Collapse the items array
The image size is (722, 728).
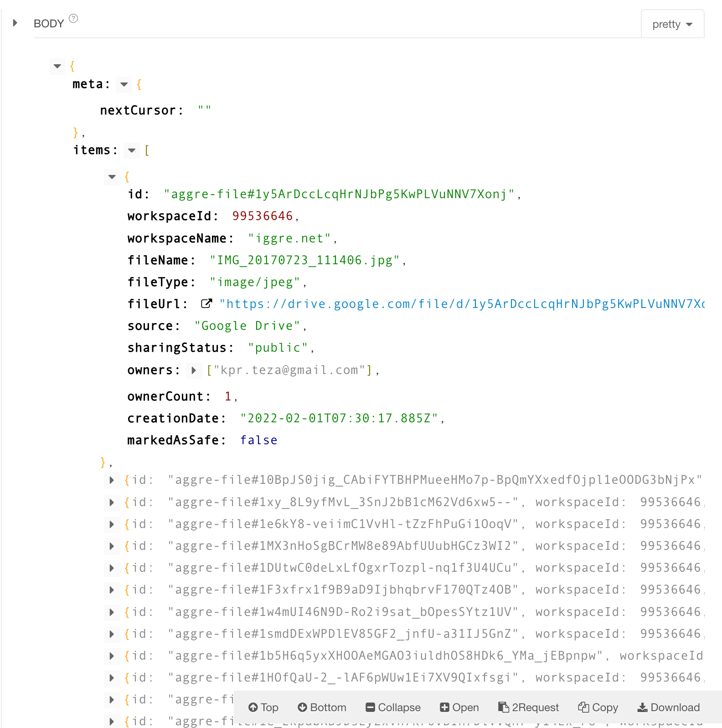[x=132, y=150]
